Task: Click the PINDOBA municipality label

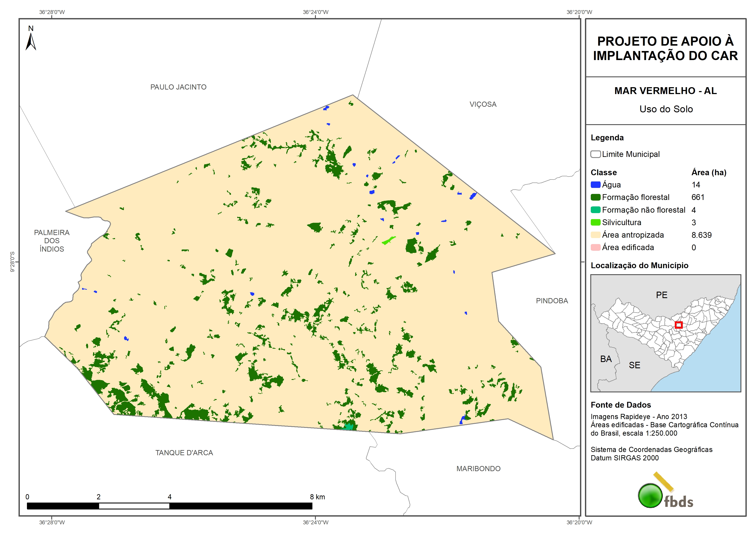Action: (552, 301)
